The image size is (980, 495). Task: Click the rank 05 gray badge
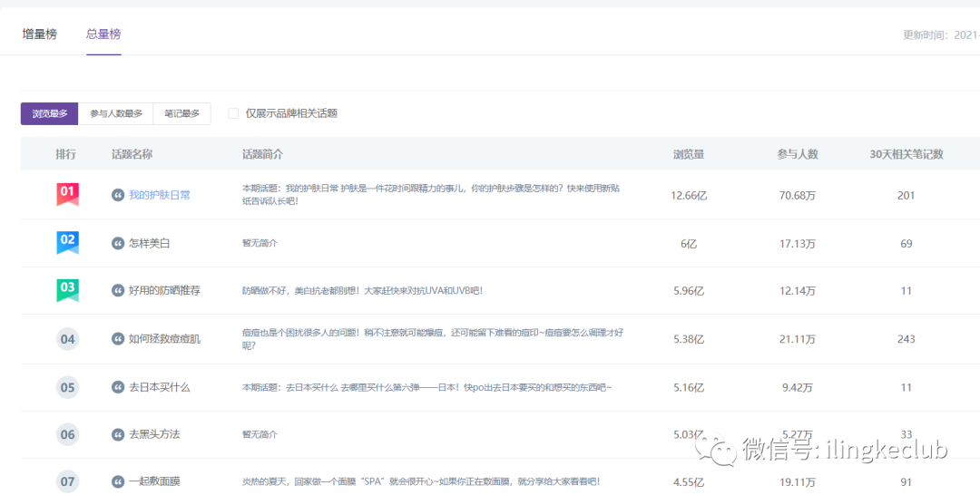[x=67, y=387]
